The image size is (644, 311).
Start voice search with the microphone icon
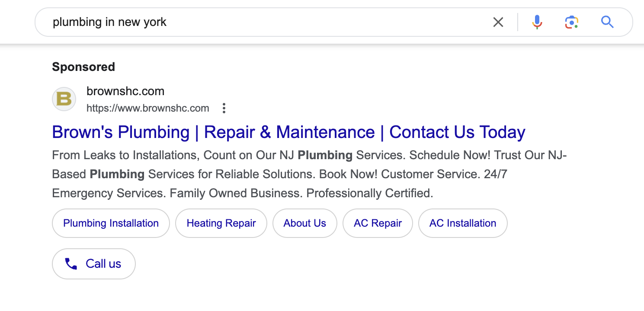[537, 22]
